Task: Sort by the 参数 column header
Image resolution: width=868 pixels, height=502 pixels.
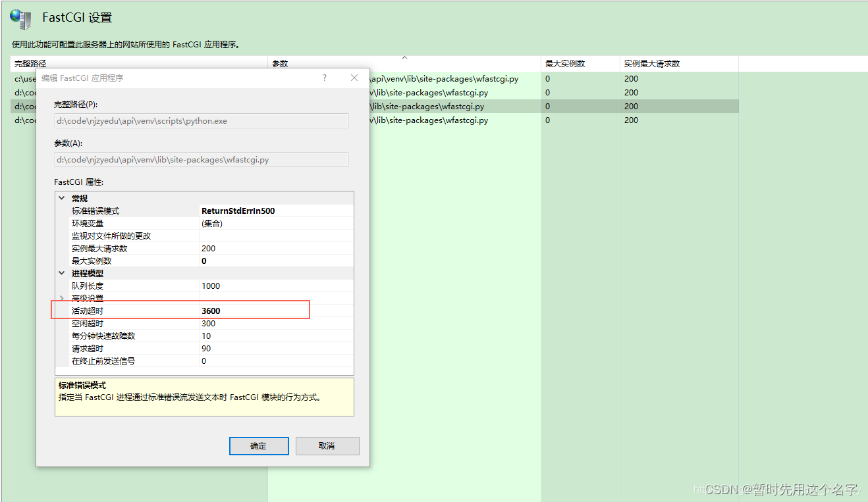Action: 404,64
